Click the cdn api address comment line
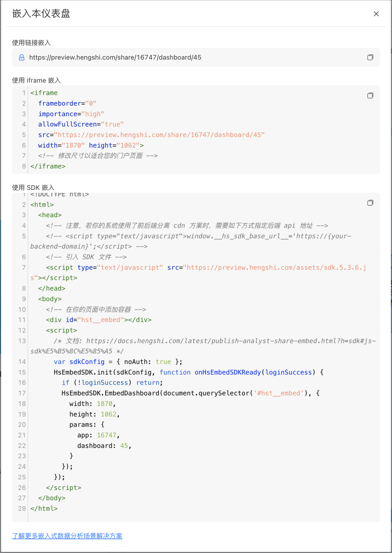The image size is (392, 553). [187, 226]
